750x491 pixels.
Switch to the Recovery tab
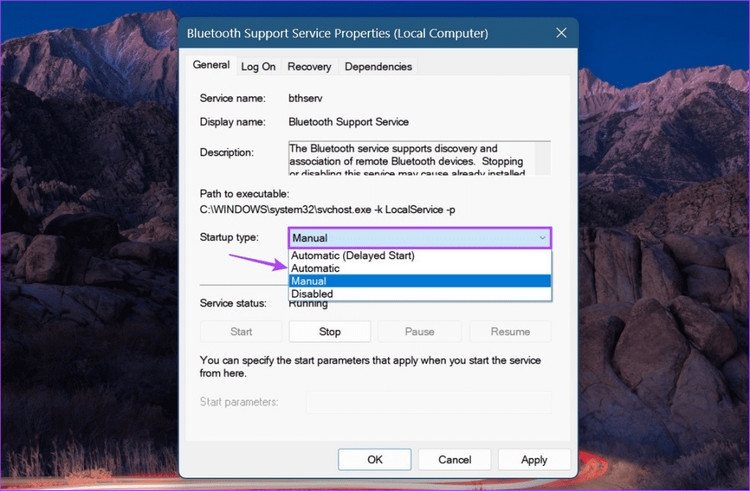click(309, 67)
